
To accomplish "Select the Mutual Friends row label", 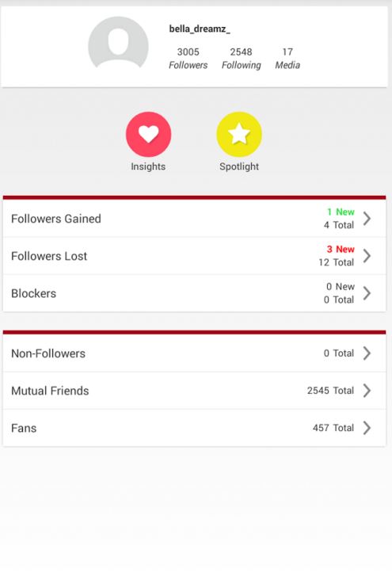I will point(50,391).
